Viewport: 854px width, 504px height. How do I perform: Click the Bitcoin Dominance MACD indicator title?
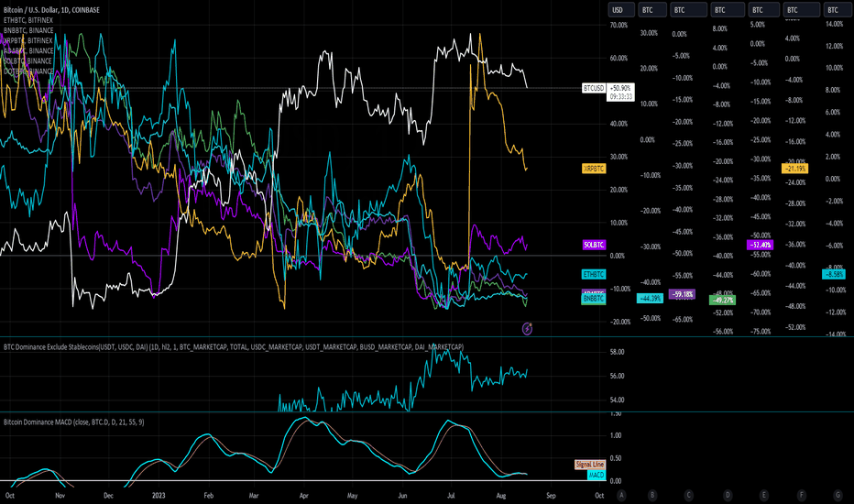pos(73,422)
